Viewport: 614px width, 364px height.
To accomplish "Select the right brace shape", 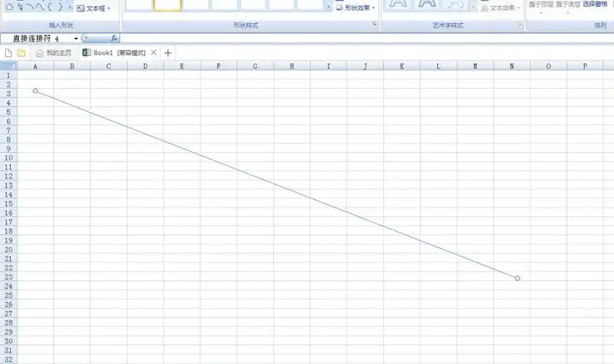I will tap(60, 7).
